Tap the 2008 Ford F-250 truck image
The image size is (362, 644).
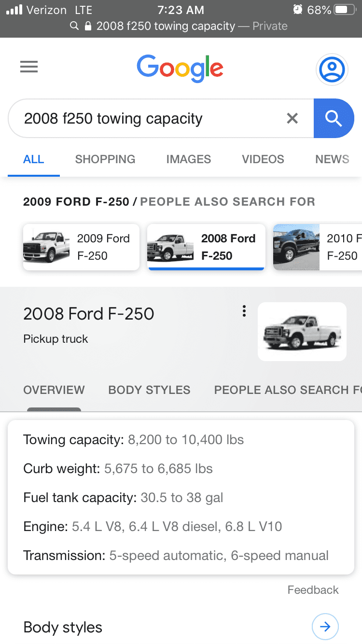[302, 332]
